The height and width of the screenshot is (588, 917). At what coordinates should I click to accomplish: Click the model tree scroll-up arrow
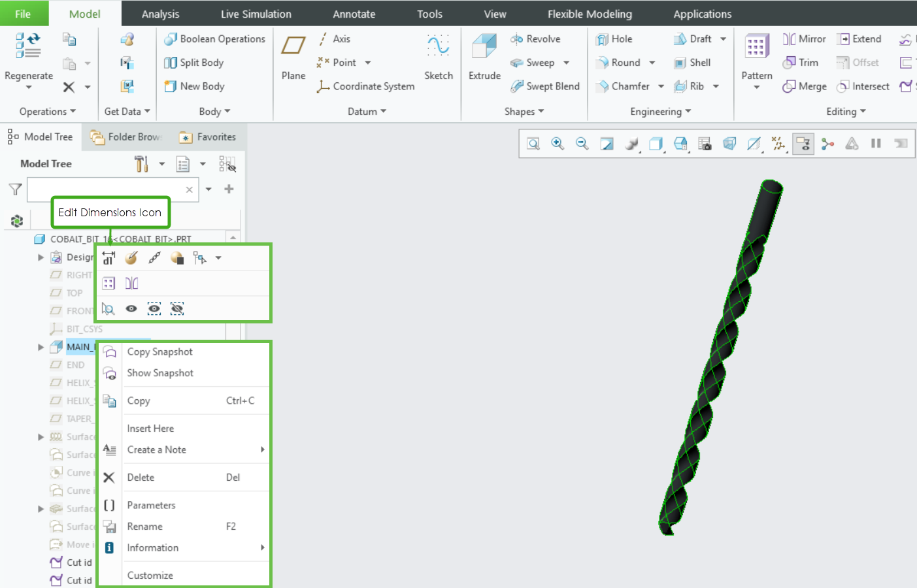(x=233, y=238)
